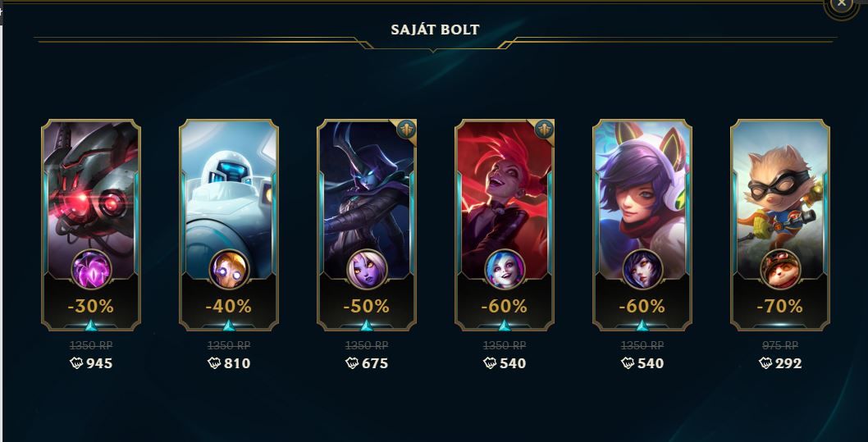Click the 292 RP price under Teemo
The height and width of the screenshot is (442, 868).
780,363
